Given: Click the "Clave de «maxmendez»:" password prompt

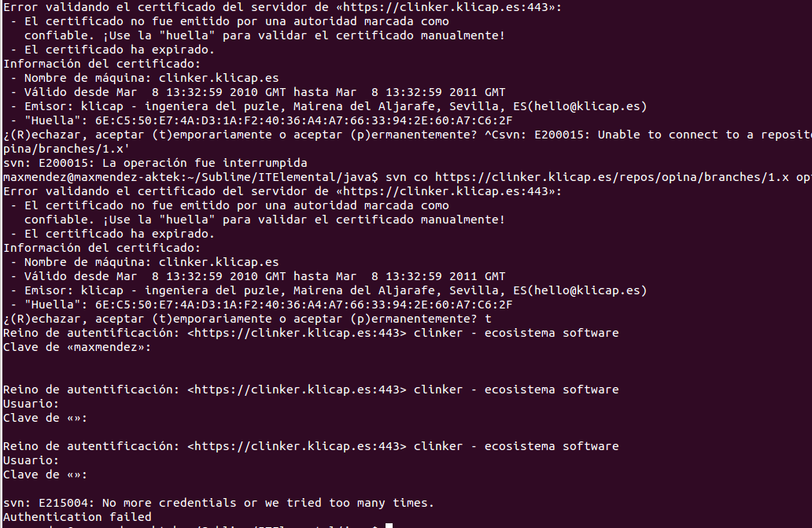Looking at the screenshot, I should [76, 347].
